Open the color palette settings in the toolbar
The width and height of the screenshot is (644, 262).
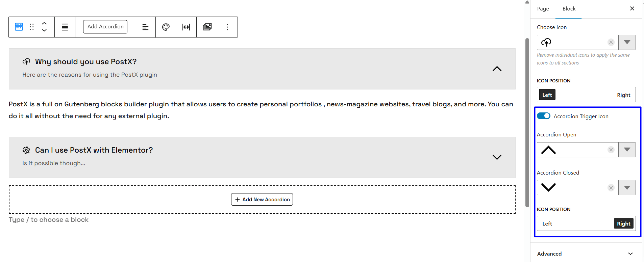click(166, 27)
